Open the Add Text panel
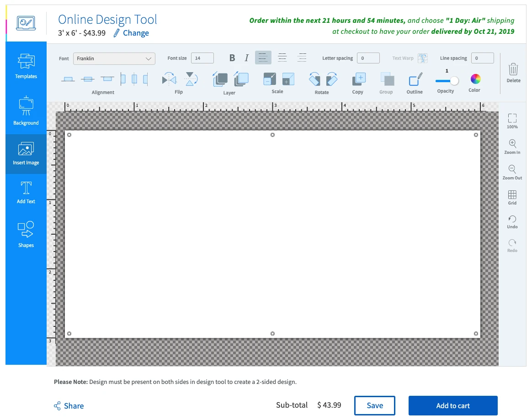Viewport: 532px width, 420px height. click(x=26, y=193)
